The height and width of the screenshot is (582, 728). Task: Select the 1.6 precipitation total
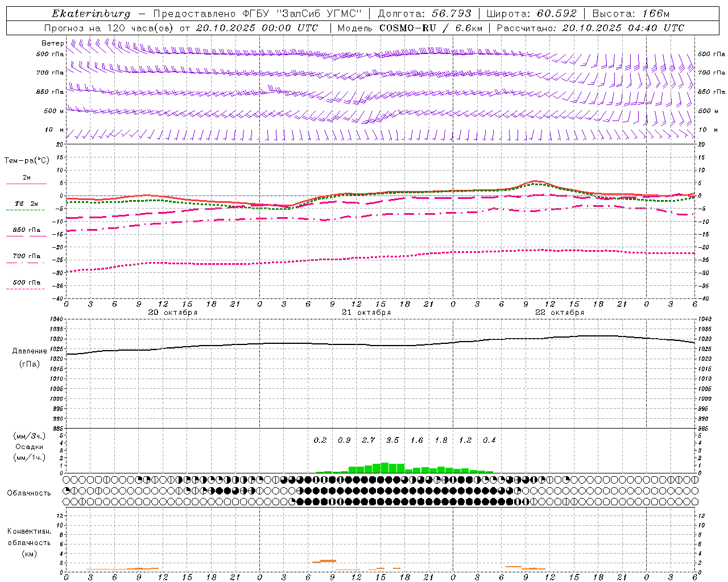[x=417, y=440]
